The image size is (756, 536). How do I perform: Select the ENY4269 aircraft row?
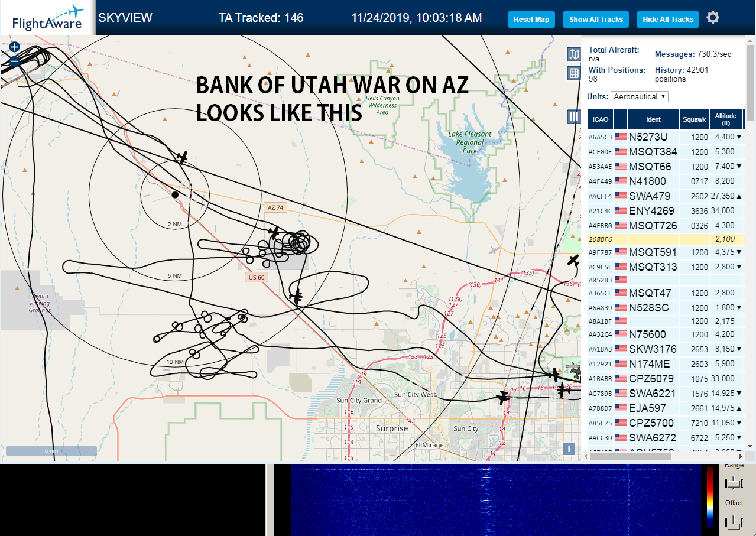tap(666, 210)
